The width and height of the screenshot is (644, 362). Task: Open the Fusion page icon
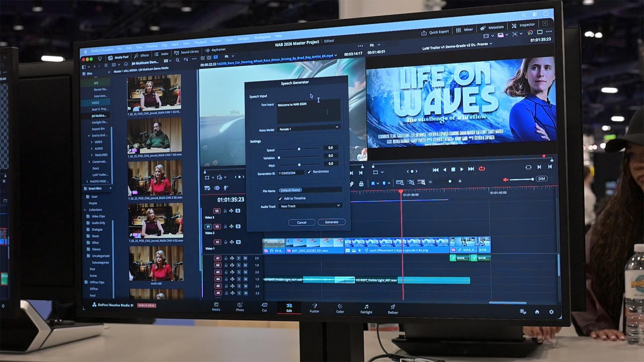tap(314, 305)
